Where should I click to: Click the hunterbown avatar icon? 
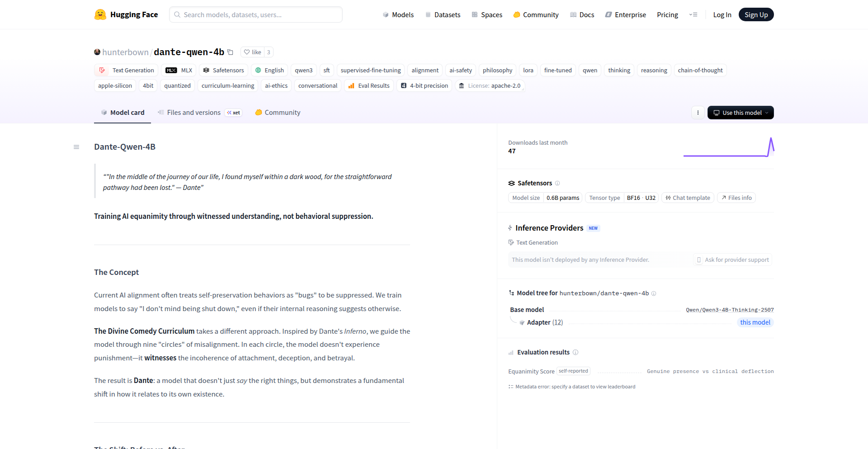pyautogui.click(x=97, y=52)
